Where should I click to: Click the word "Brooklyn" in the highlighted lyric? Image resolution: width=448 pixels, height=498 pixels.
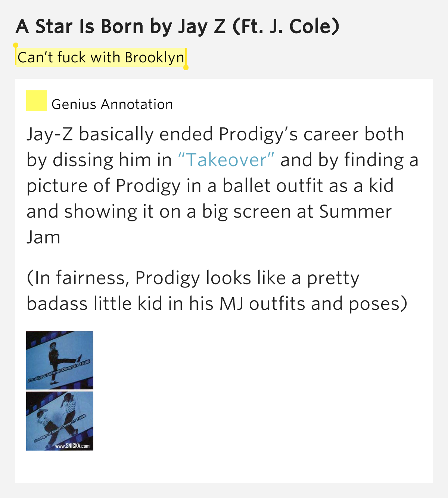[155, 57]
